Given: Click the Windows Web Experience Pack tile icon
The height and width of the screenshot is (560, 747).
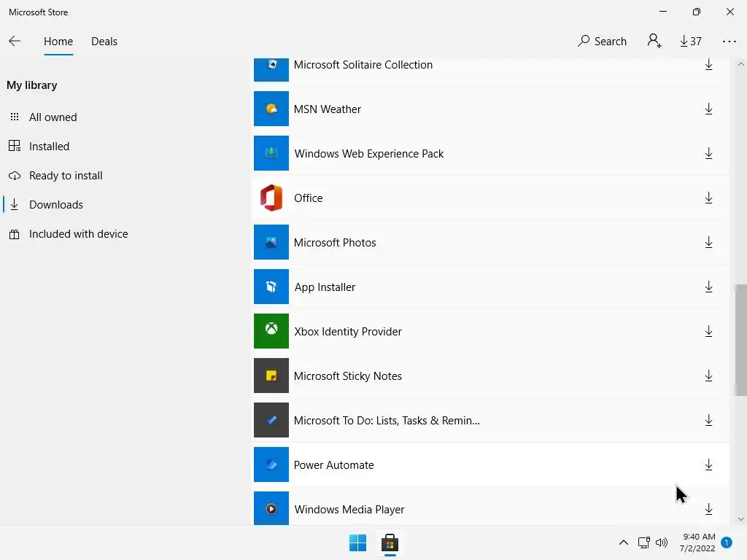Looking at the screenshot, I should pos(271,153).
